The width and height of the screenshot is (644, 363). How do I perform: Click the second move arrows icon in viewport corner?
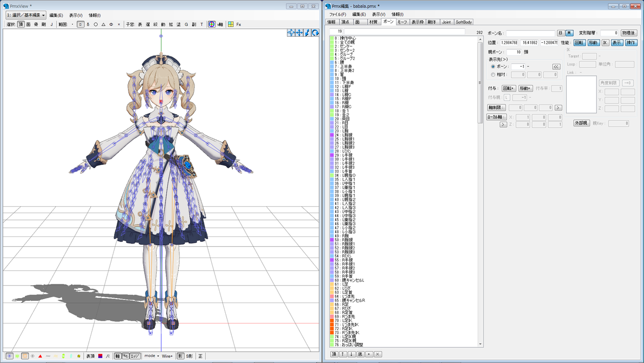pyautogui.click(x=299, y=33)
